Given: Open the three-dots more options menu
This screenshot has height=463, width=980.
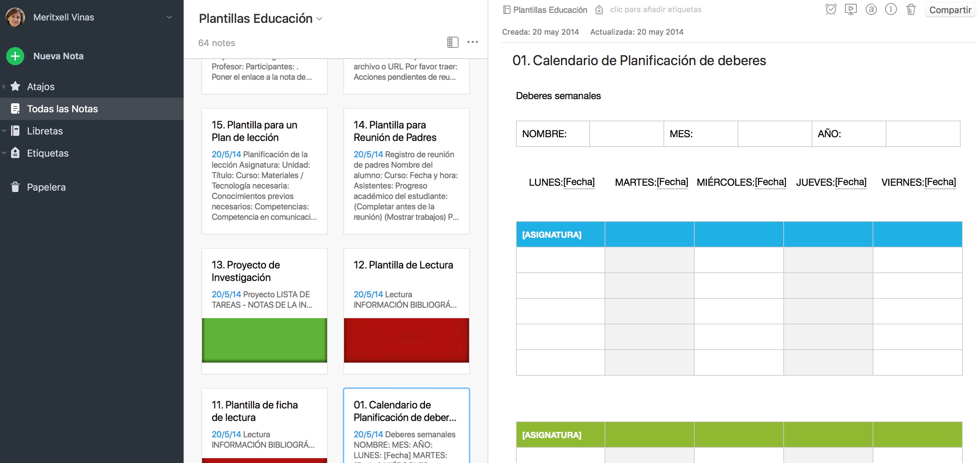Looking at the screenshot, I should point(472,42).
